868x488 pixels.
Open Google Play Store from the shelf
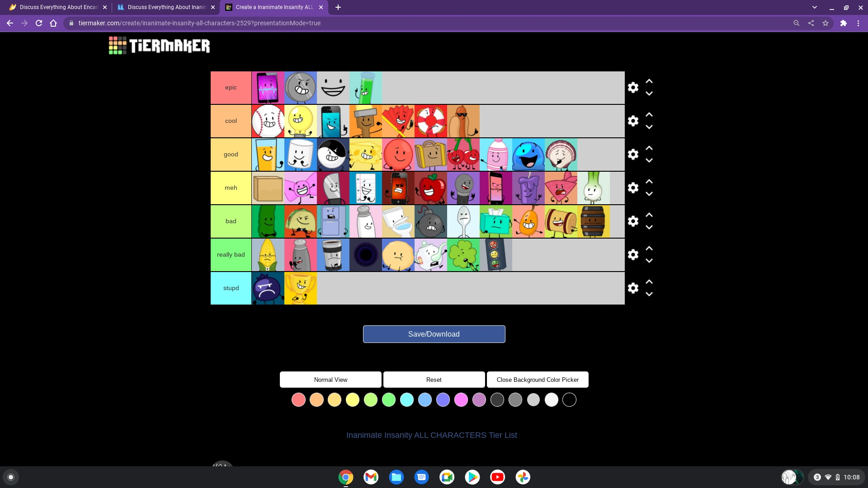pos(472,477)
